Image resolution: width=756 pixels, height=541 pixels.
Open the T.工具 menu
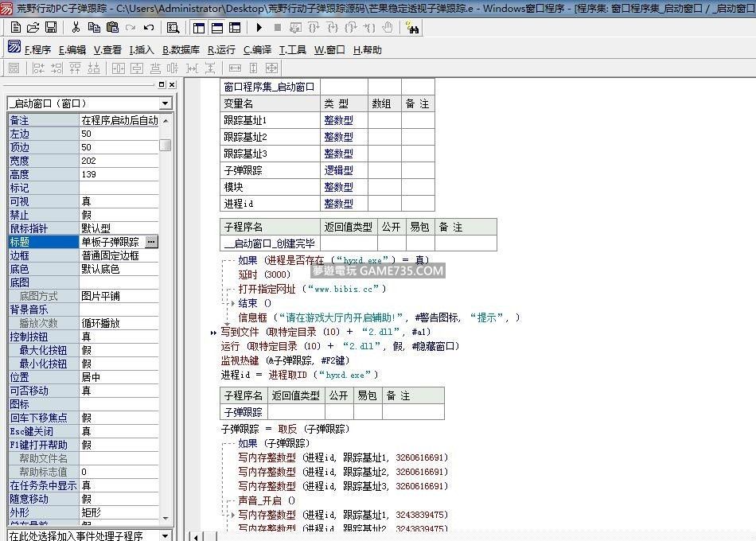coord(292,49)
